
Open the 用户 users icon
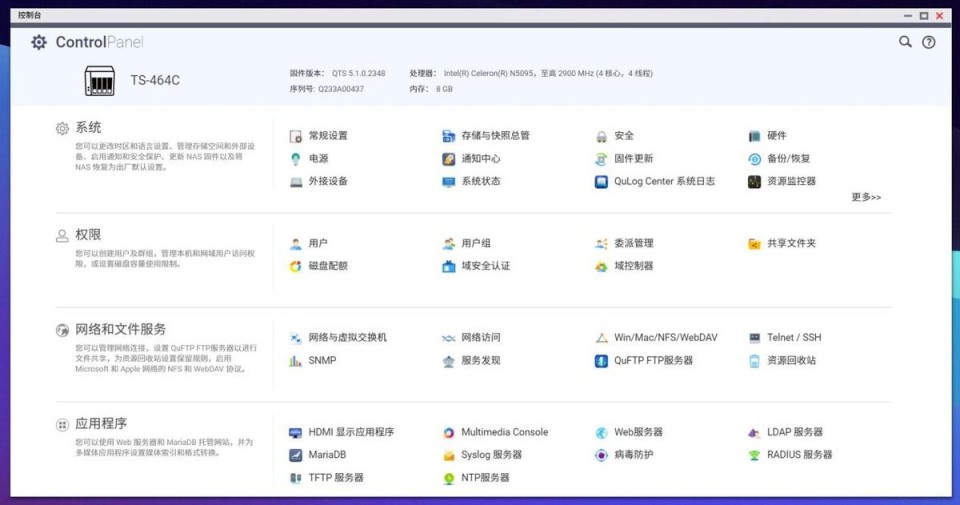pos(296,244)
